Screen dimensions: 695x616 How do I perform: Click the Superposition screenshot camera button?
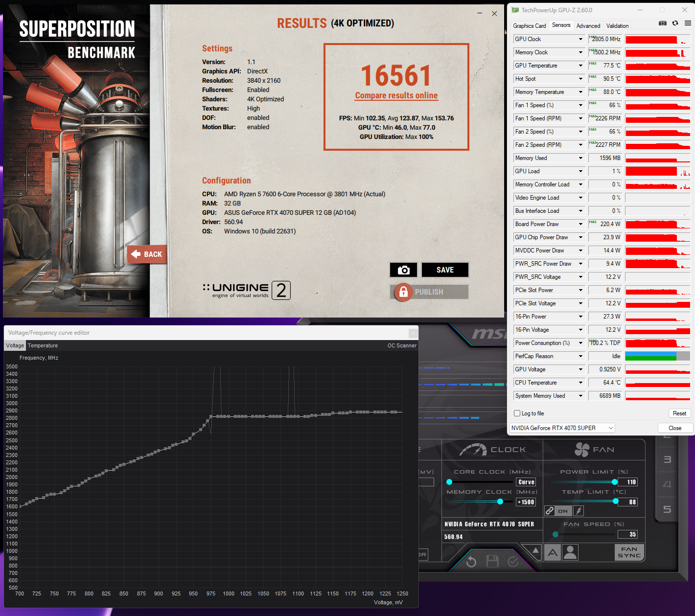click(x=403, y=270)
